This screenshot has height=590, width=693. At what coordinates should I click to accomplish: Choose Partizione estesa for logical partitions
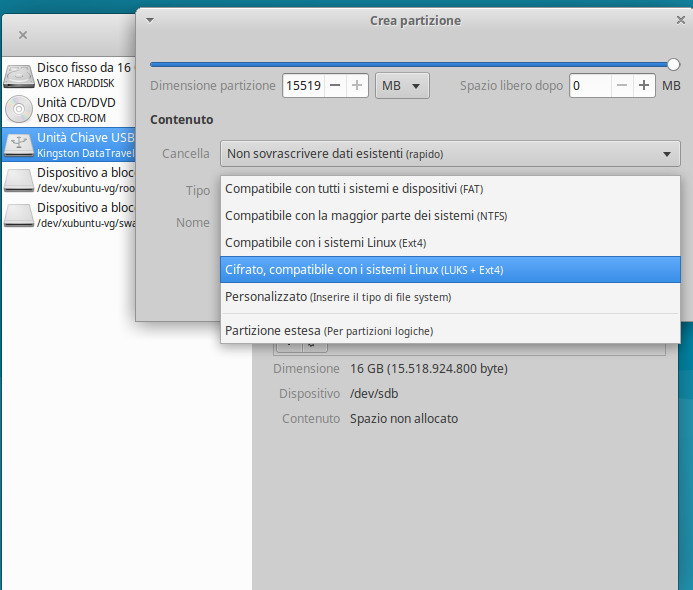[x=450, y=331]
